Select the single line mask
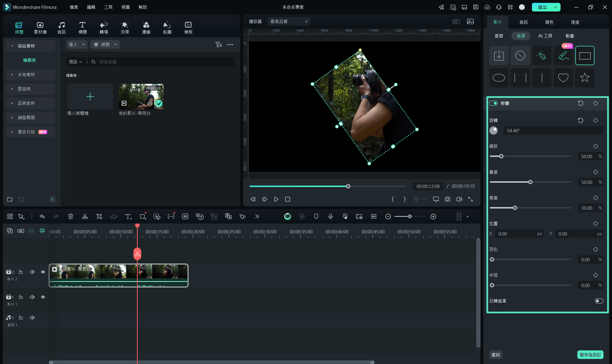Image resolution: width=612 pixels, height=364 pixels. click(541, 78)
